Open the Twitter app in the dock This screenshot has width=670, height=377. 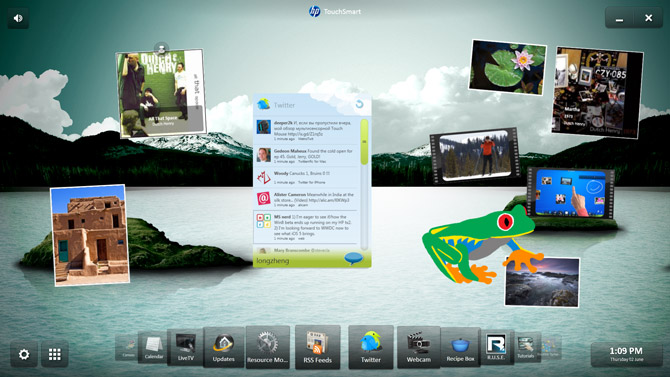click(x=370, y=347)
